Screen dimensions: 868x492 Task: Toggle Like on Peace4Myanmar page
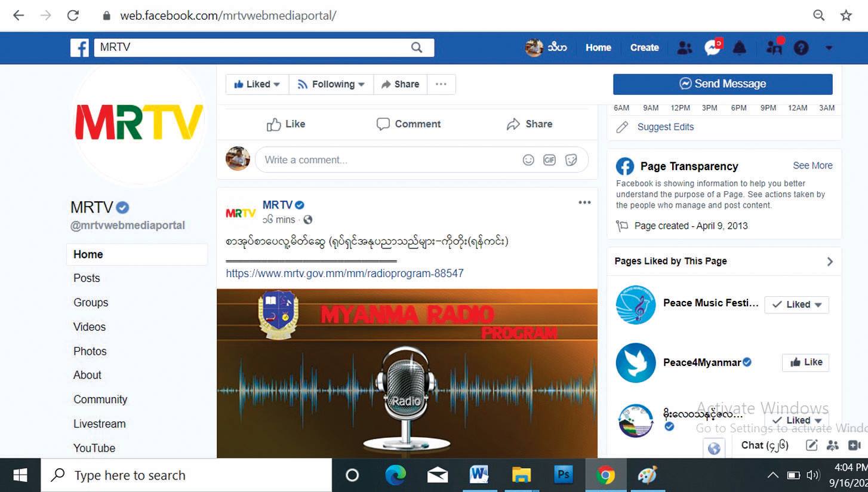[805, 362]
